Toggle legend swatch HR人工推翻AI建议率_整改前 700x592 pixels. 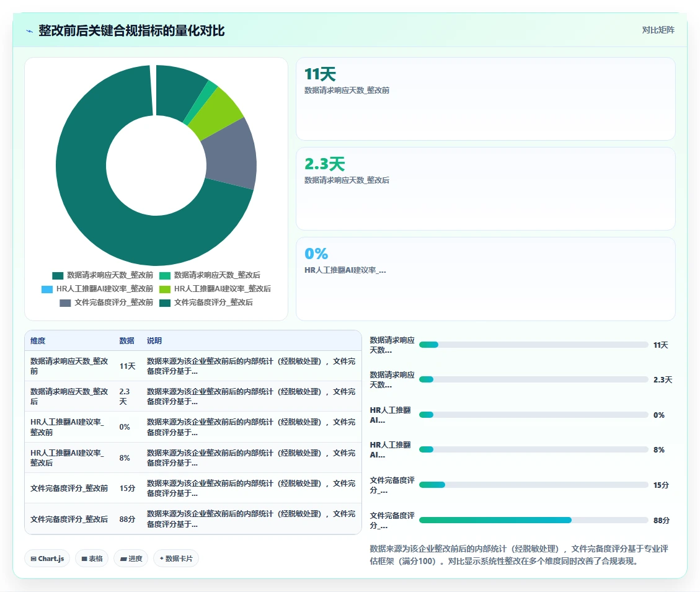(47, 289)
